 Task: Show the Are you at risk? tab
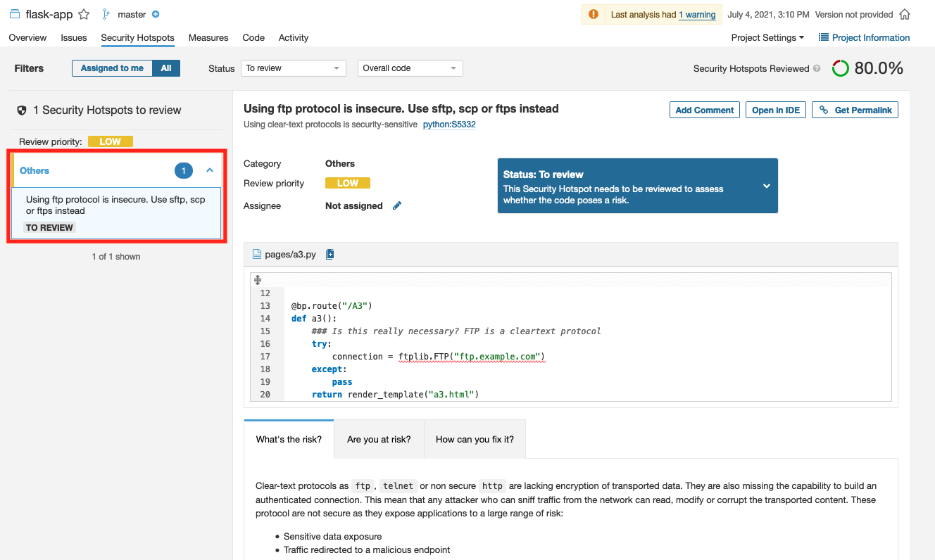pos(379,439)
